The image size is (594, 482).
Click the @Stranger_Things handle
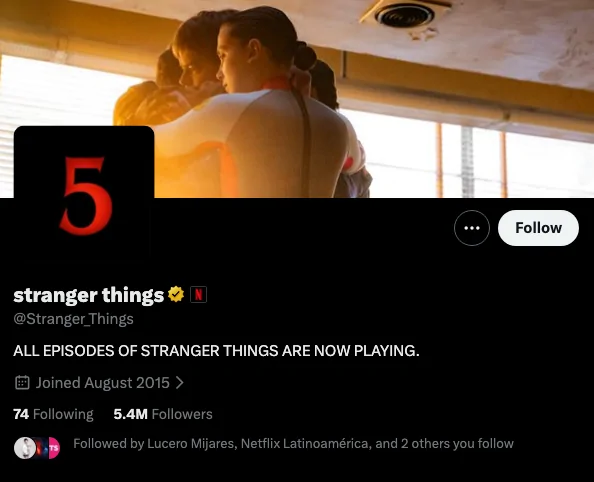coord(73,319)
